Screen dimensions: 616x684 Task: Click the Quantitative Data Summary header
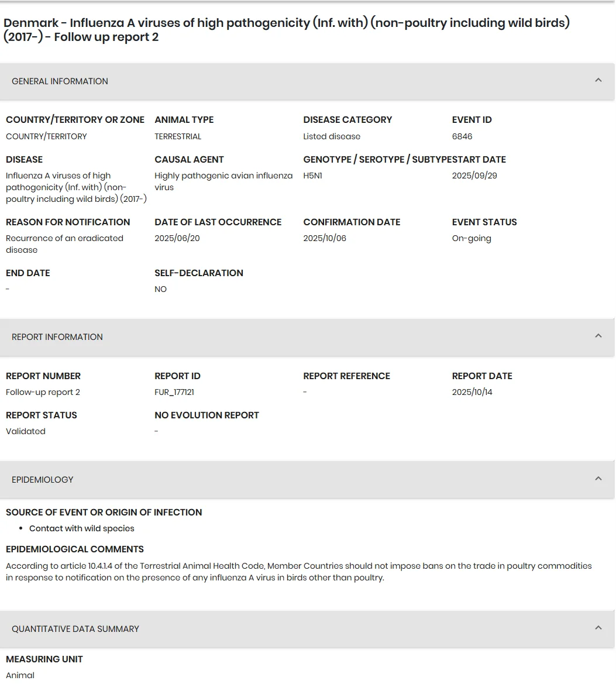[x=307, y=629]
